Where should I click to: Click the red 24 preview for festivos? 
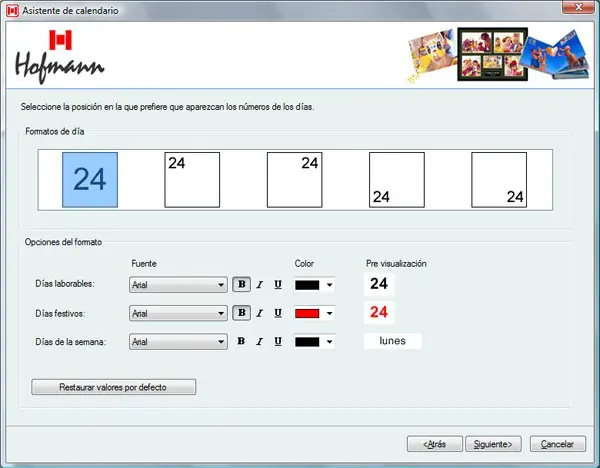tap(379, 312)
